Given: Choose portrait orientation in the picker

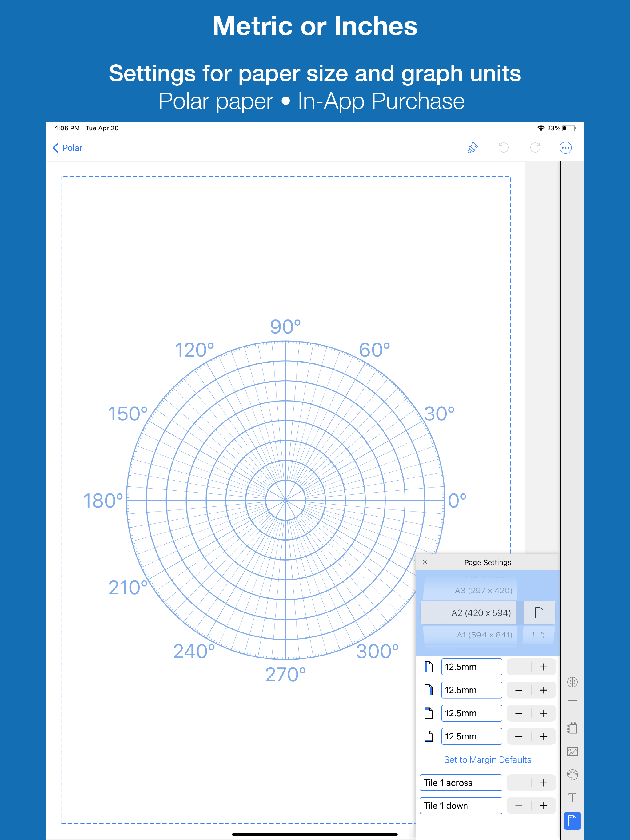Looking at the screenshot, I should pos(539,612).
